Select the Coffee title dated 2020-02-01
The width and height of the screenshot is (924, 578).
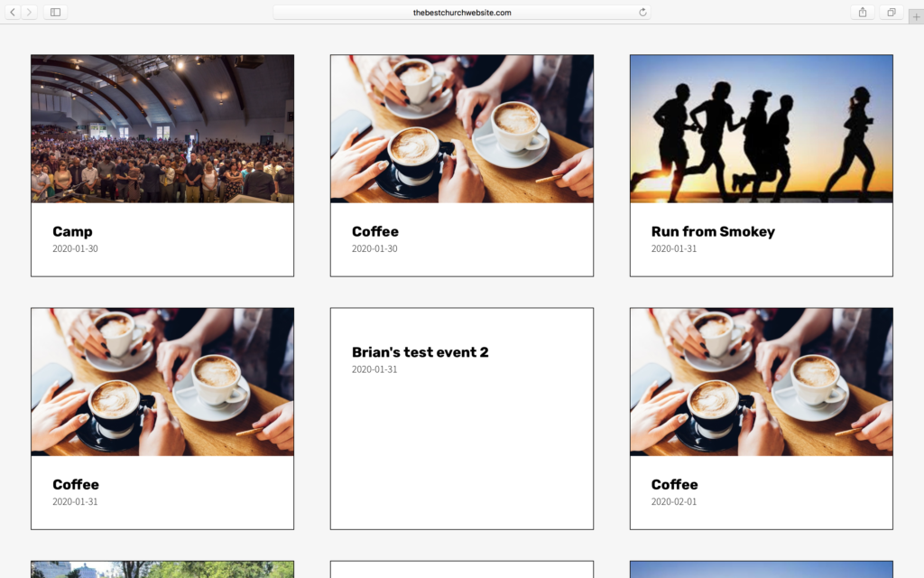674,484
